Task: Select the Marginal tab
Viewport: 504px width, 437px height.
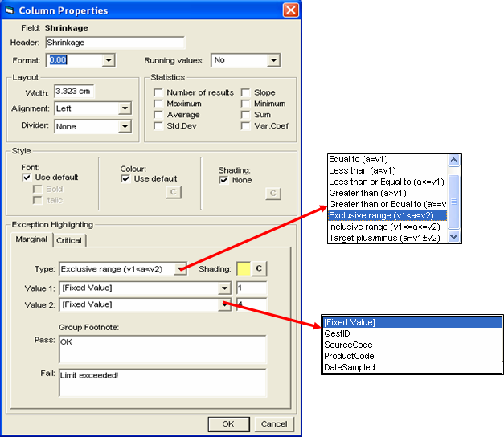Action: pyautogui.click(x=32, y=239)
